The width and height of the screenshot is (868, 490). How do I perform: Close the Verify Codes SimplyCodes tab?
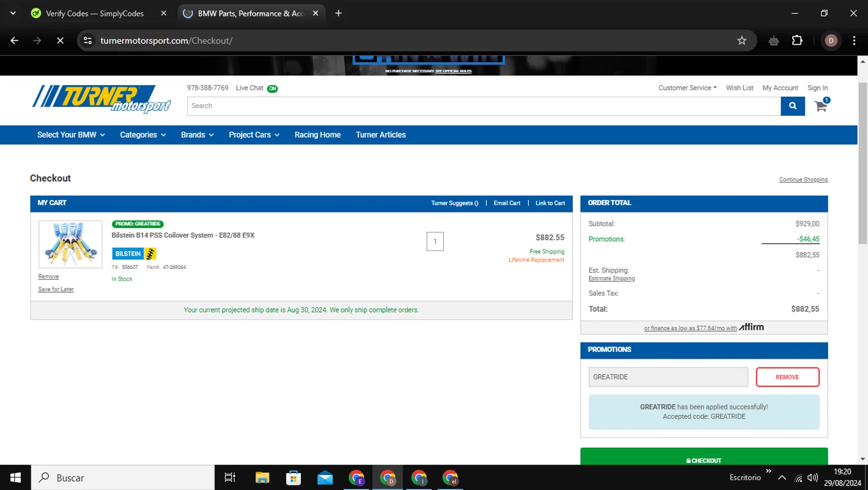pos(164,13)
